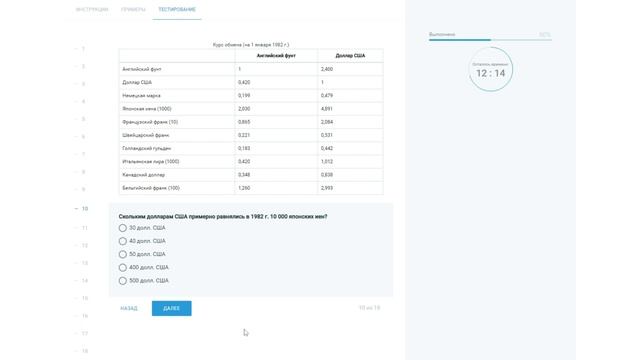Jump to question 5 in the sidebar

pos(83,119)
